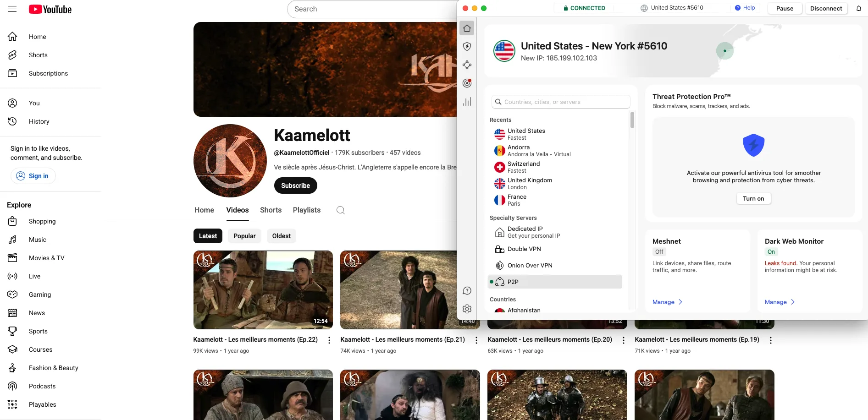Click the notifications bell in NordVPN

coord(858,8)
